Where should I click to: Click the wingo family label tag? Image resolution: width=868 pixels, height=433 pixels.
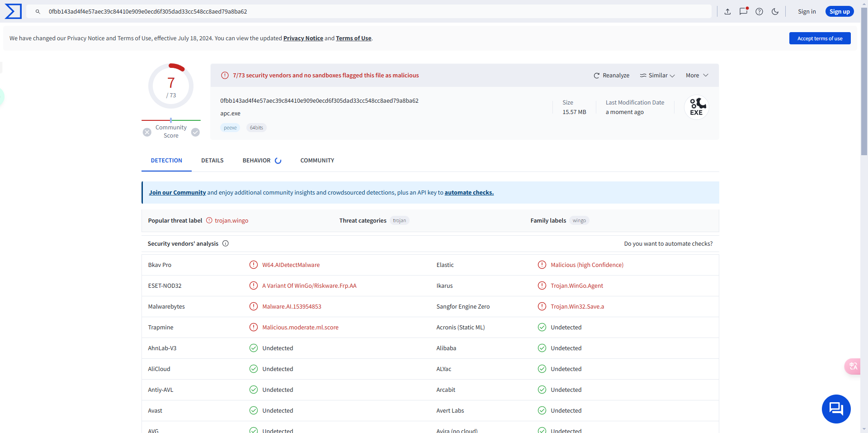579,221
